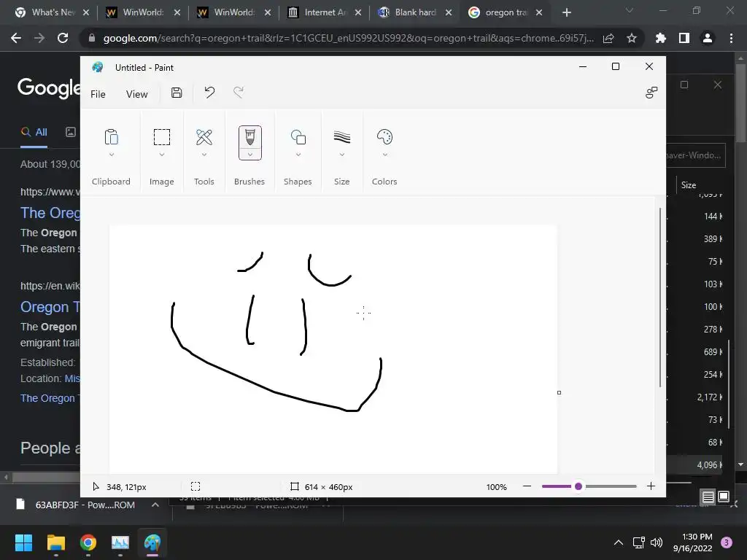Open Chrome from the taskbar
This screenshot has width=747, height=560.
(88, 542)
